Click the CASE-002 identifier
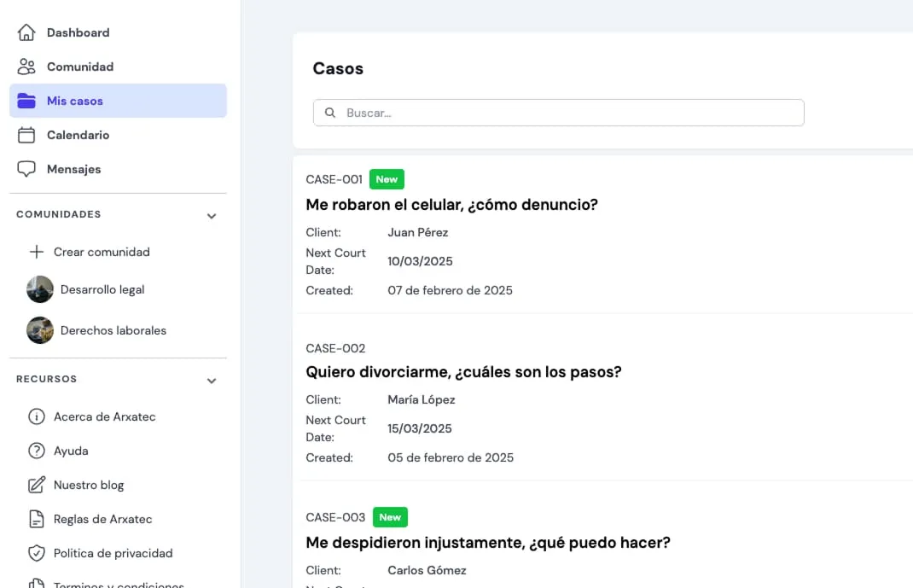This screenshot has height=588, width=913. click(x=335, y=348)
